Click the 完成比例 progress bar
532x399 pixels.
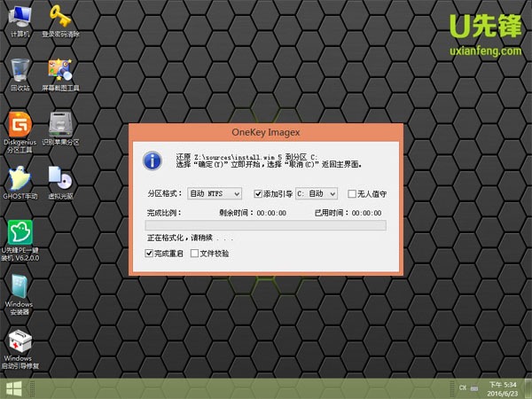coord(266,225)
